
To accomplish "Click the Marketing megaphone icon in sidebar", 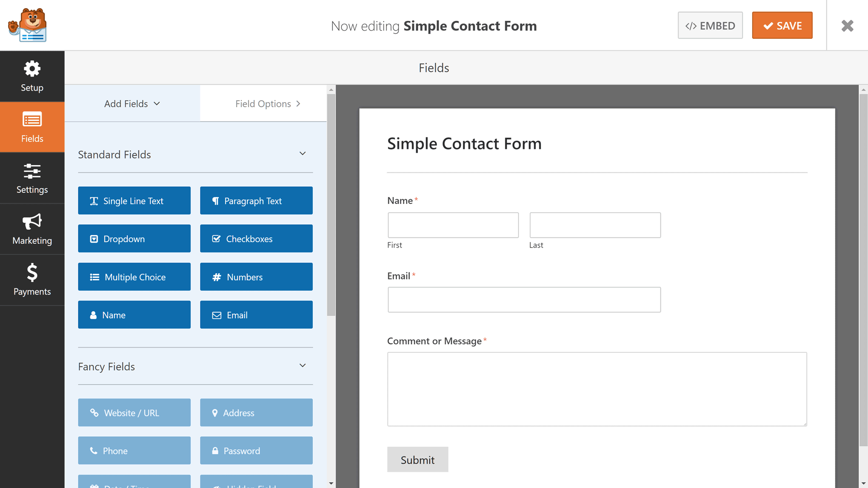I will [31, 221].
